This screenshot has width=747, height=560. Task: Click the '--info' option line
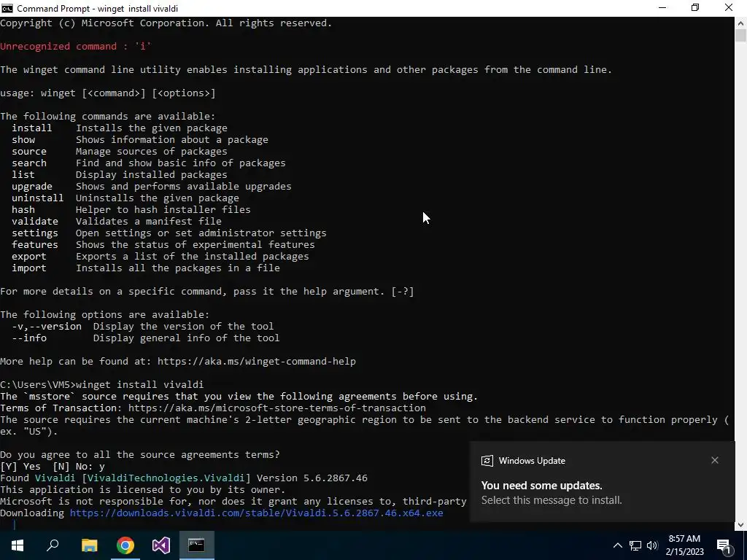[x=146, y=338]
